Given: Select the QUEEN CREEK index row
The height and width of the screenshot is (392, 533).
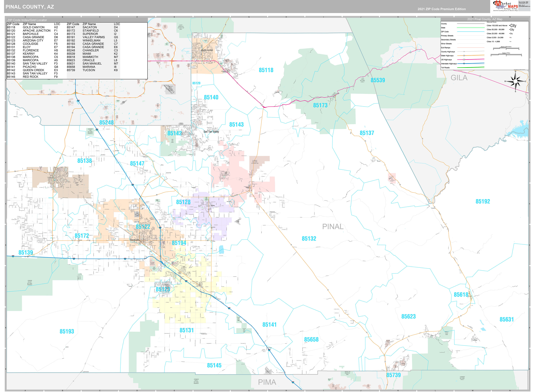Looking at the screenshot, I should click(x=32, y=70).
